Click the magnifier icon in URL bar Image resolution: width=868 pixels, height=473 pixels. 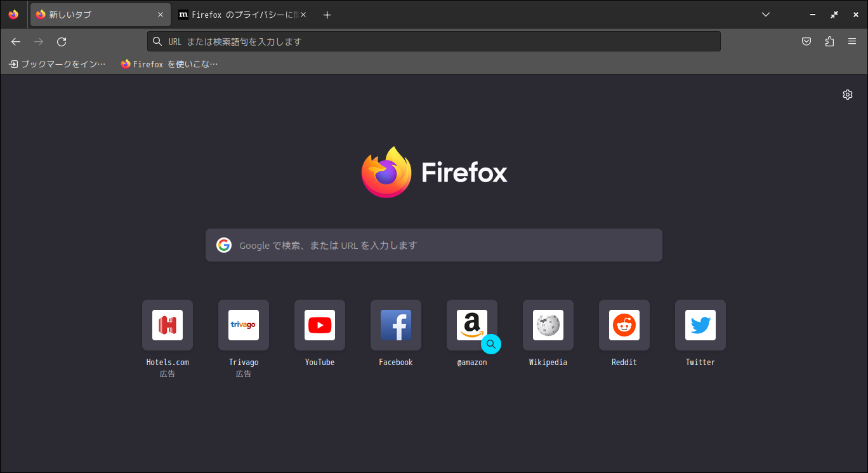click(158, 42)
